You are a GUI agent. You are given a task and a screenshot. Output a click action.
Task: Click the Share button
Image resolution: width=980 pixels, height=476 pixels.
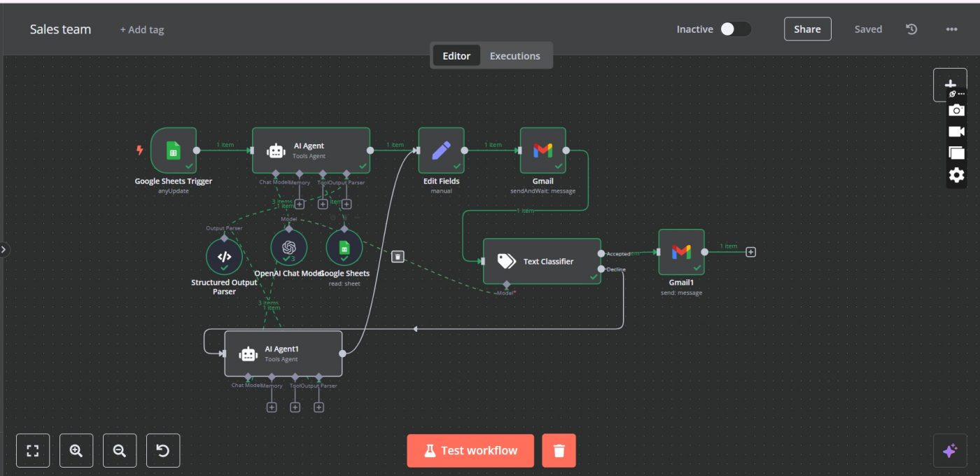tap(807, 29)
